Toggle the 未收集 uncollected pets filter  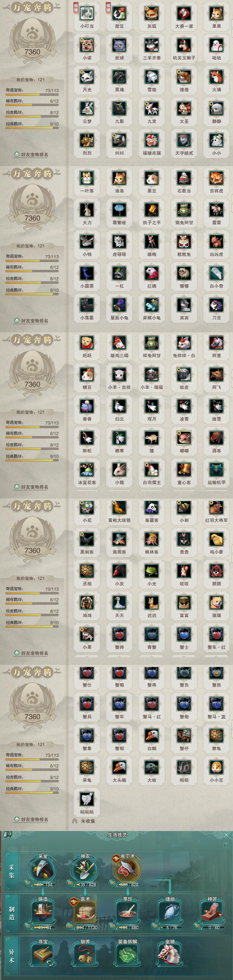point(84,821)
